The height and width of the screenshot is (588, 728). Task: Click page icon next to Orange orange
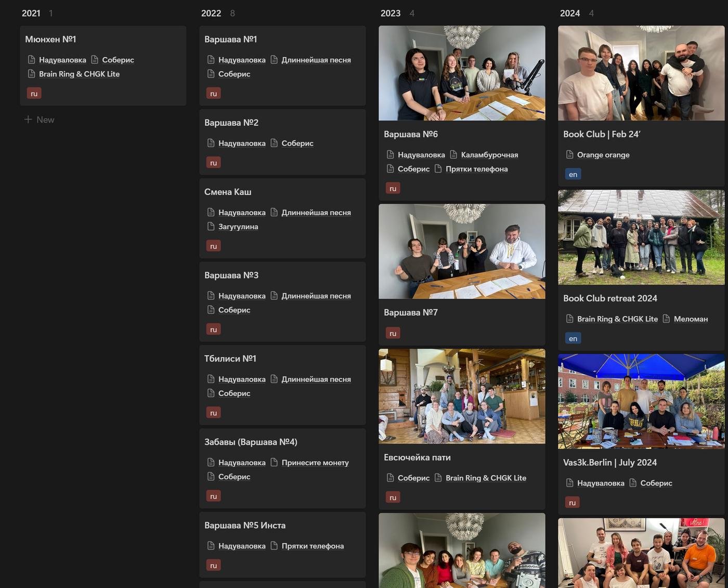570,155
